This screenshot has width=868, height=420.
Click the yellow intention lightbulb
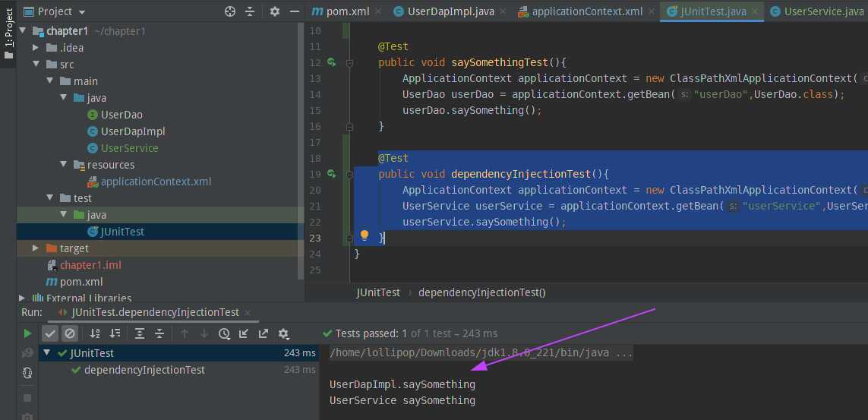coord(365,235)
